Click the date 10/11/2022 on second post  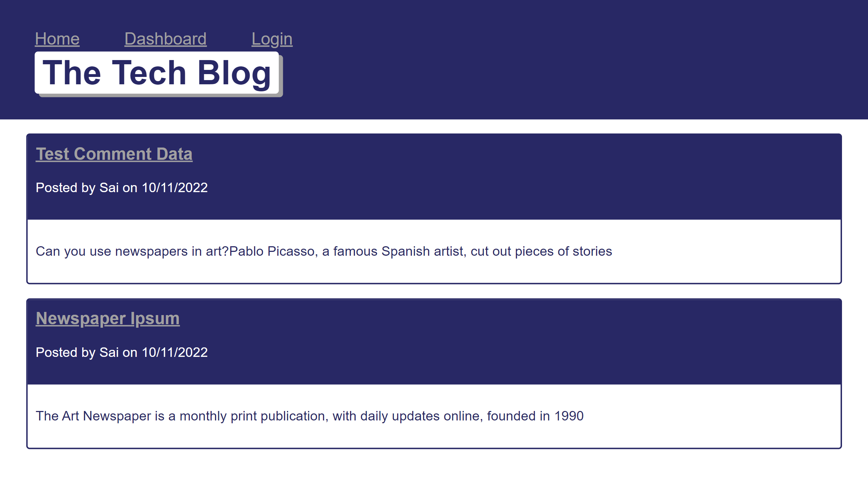tap(174, 352)
